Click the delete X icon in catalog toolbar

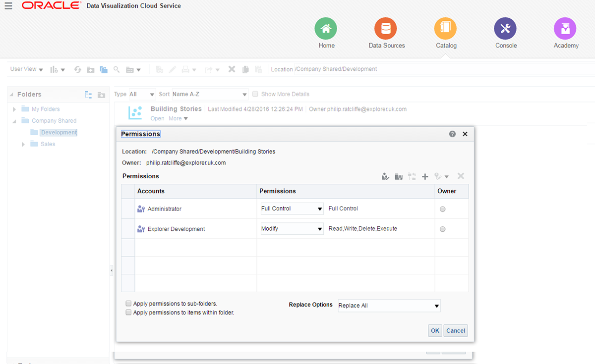(x=232, y=69)
